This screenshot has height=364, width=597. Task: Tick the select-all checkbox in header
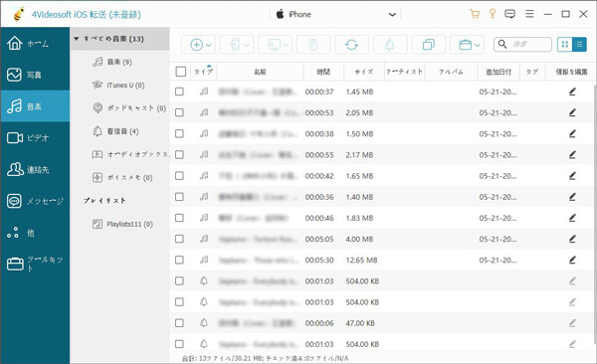click(x=181, y=72)
